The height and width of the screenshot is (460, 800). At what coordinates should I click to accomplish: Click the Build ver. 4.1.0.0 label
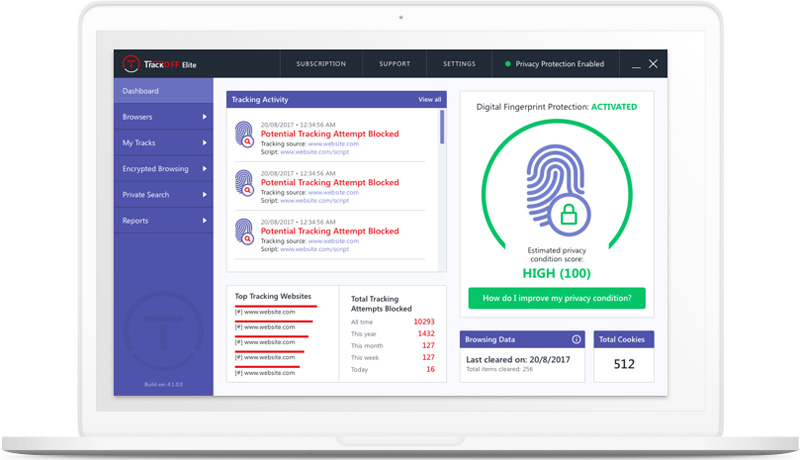(x=163, y=385)
